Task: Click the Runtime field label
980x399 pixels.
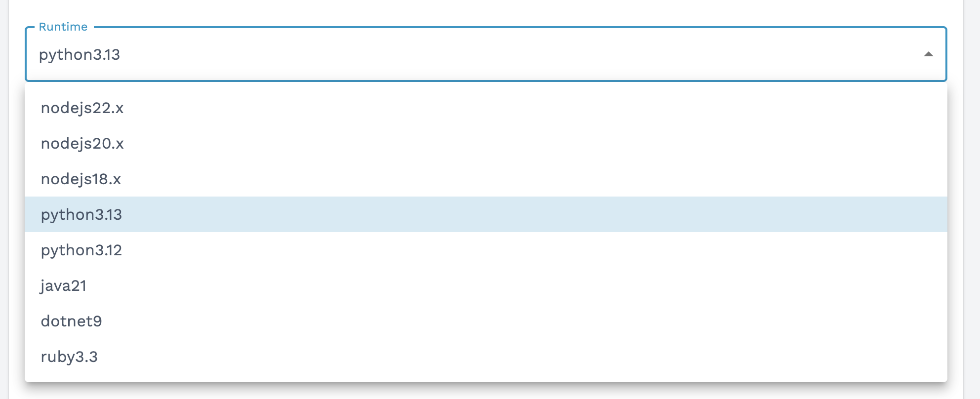Action: click(62, 27)
